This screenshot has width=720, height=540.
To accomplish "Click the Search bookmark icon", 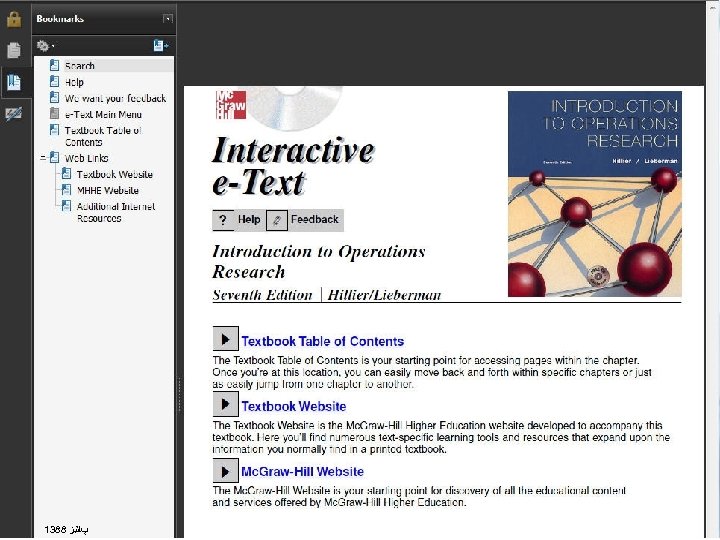I will [x=54, y=65].
